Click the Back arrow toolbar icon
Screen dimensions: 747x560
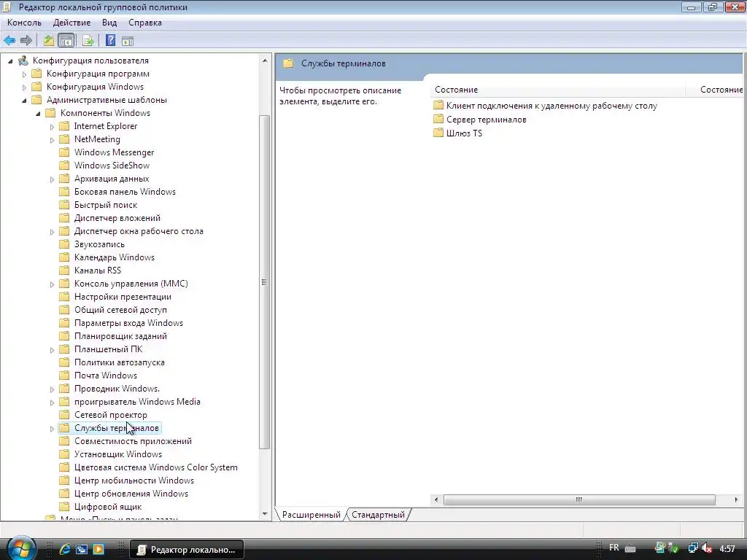(9, 41)
